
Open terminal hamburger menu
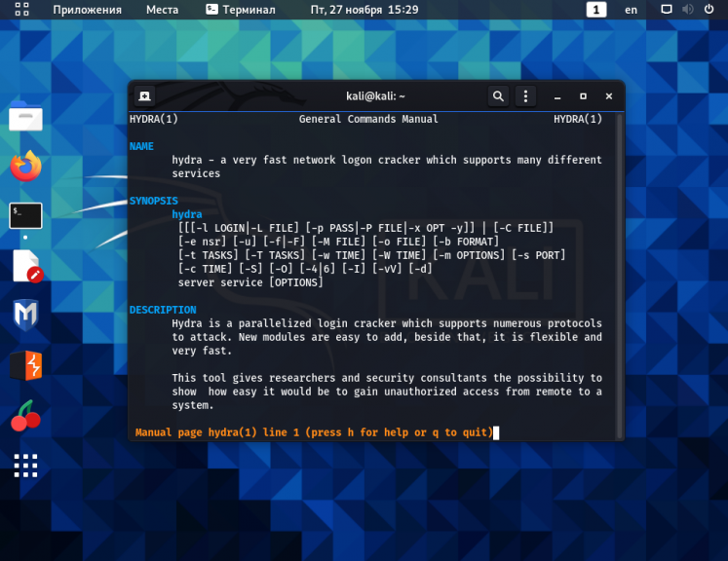[x=525, y=96]
